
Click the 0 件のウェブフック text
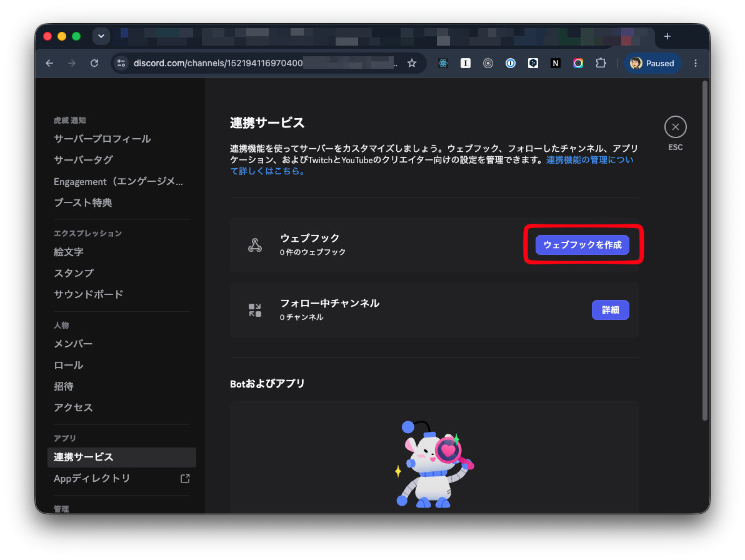312,252
